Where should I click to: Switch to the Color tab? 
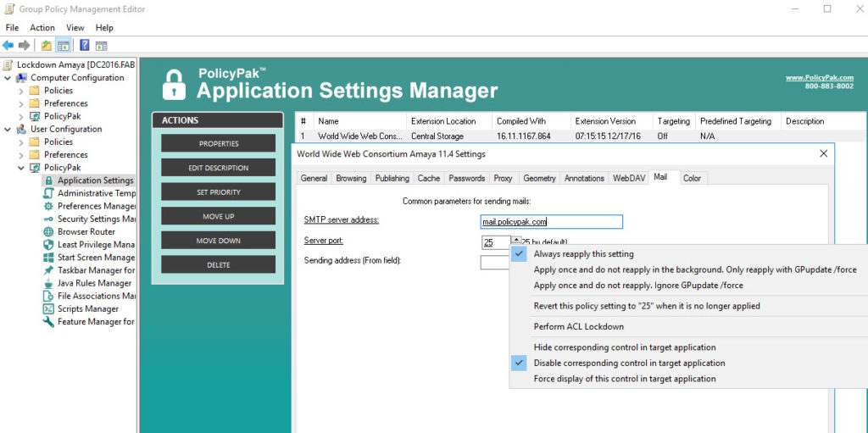[x=692, y=178]
